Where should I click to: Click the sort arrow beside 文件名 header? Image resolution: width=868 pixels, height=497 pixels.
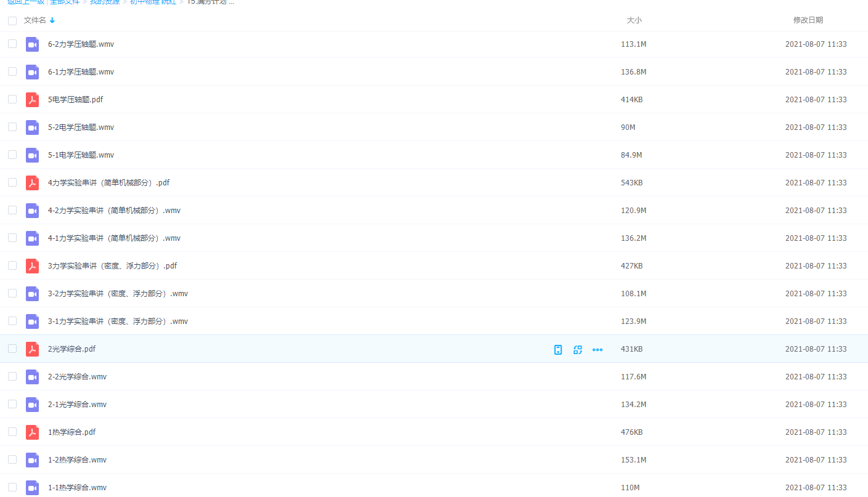(52, 20)
